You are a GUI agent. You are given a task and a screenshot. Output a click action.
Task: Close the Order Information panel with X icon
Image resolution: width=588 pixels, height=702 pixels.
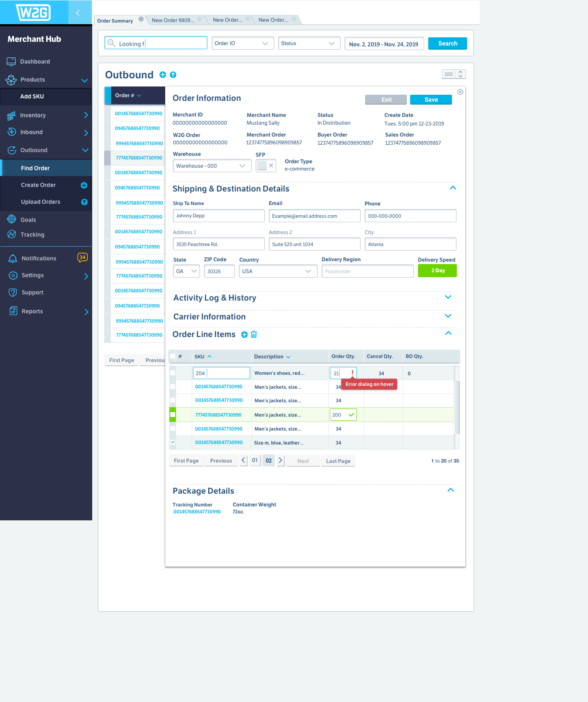tap(460, 92)
